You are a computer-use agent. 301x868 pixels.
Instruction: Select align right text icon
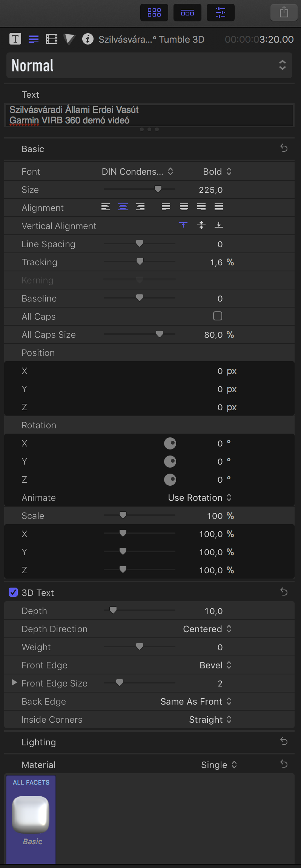point(140,207)
